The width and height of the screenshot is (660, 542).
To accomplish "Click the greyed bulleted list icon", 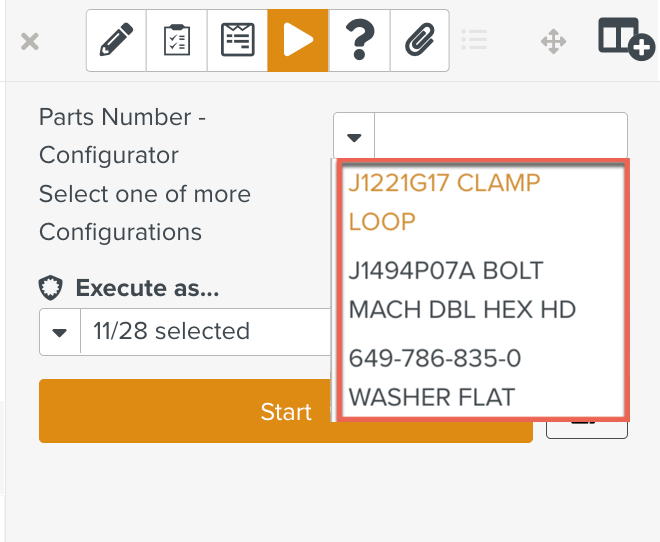I will (x=474, y=40).
